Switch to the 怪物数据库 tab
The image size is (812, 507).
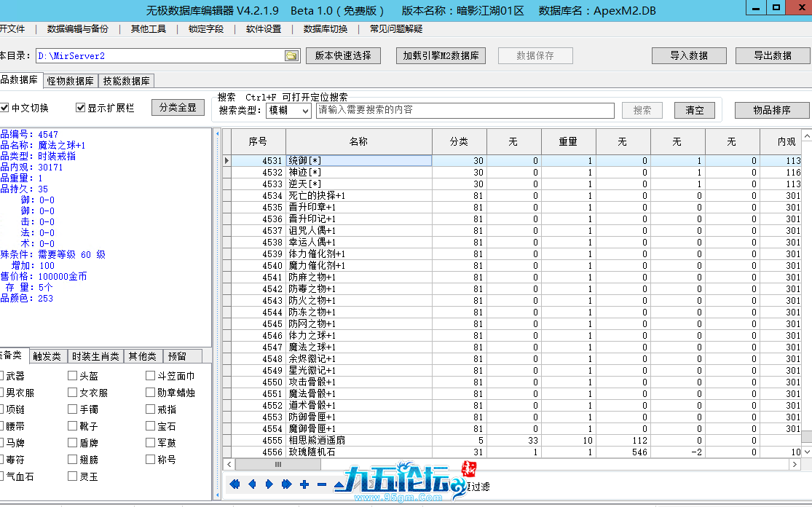pos(71,81)
